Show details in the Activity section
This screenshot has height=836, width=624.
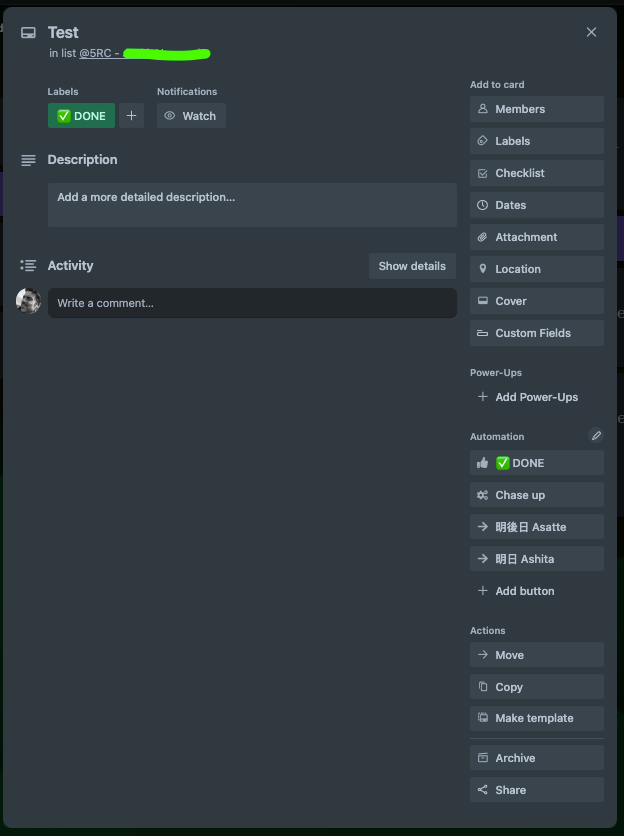[412, 266]
